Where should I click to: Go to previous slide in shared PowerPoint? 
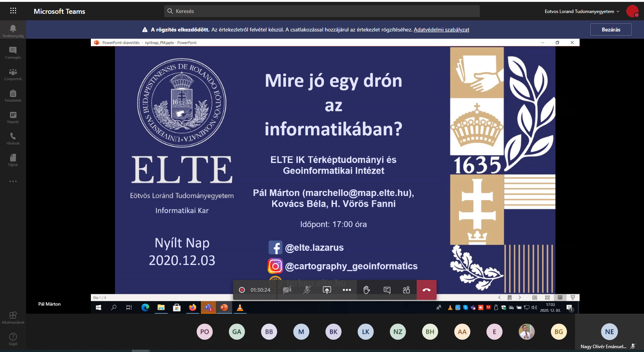499,298
